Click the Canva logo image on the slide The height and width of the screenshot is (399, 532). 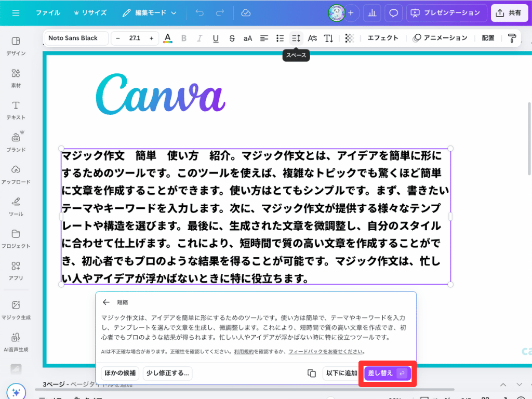pyautogui.click(x=161, y=94)
